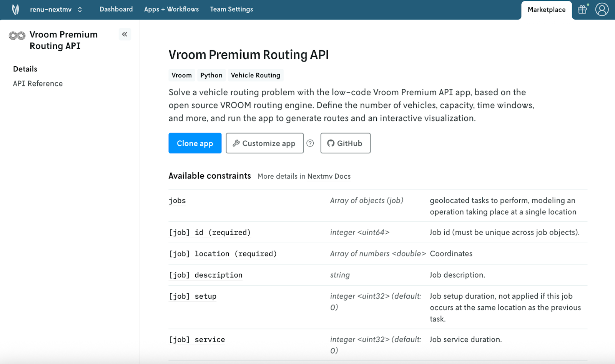Open the GitHub repository button
Viewport: 615px width, 364px height.
pos(345,143)
